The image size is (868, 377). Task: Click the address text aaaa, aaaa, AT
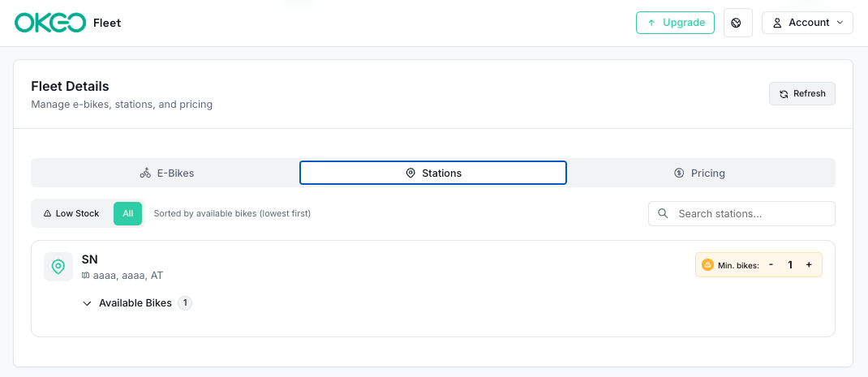click(x=128, y=275)
